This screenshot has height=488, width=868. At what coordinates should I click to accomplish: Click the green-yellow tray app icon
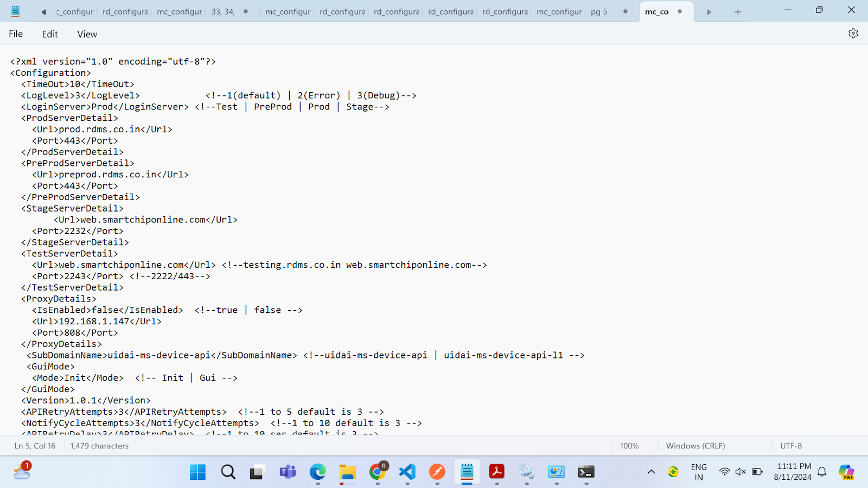click(673, 472)
